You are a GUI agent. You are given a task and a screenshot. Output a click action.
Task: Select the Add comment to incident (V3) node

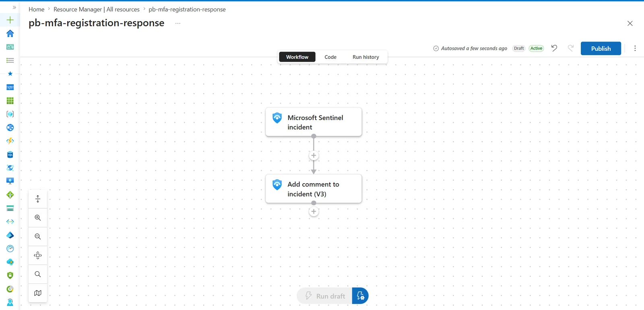(x=314, y=189)
